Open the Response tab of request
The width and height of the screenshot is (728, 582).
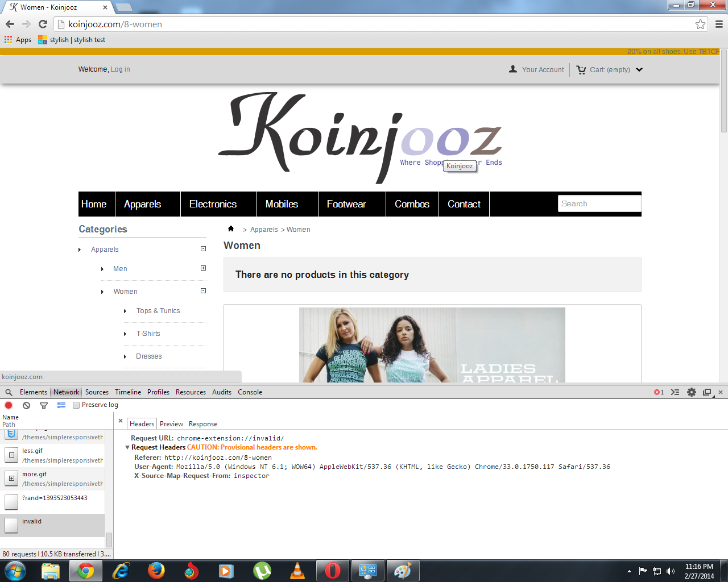(x=203, y=424)
